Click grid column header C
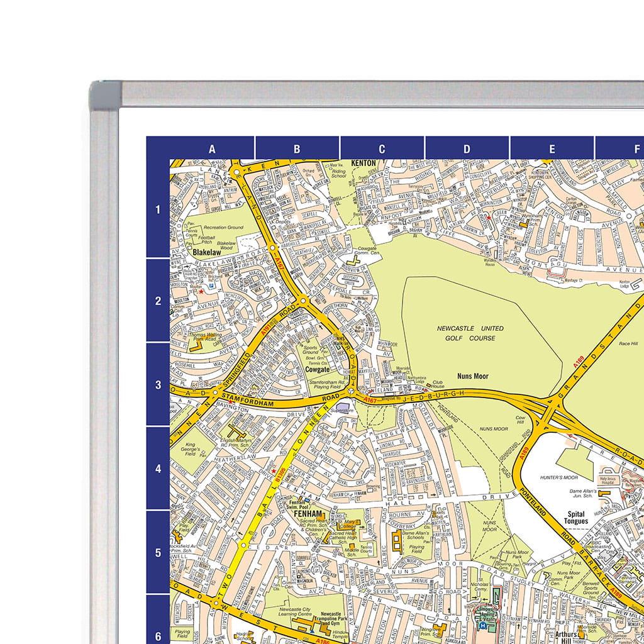The image size is (644, 644). click(x=382, y=149)
